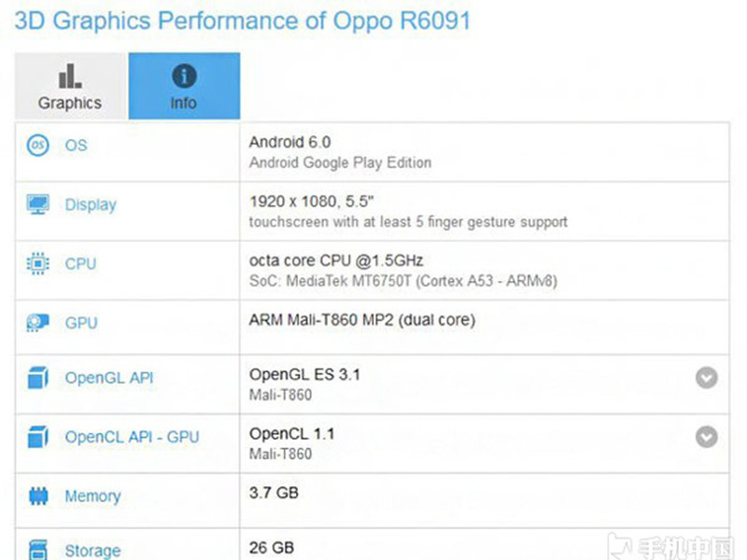
Task: Click the Display monitor icon
Action: coord(38,204)
